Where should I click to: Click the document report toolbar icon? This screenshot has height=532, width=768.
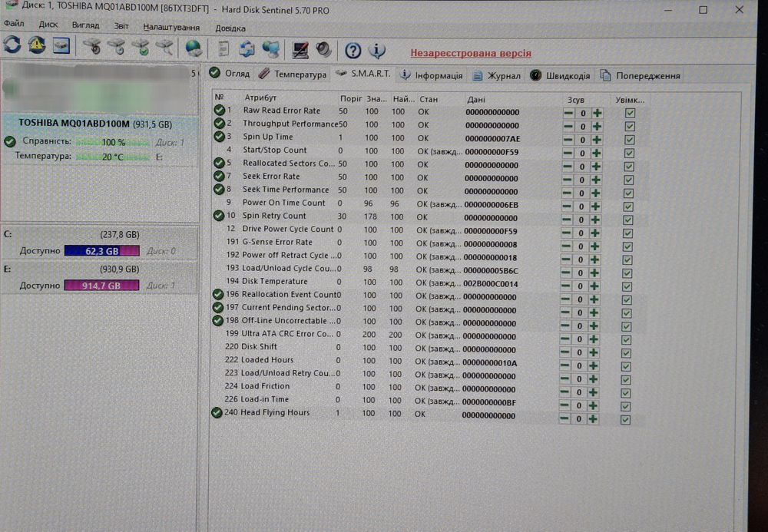click(223, 49)
